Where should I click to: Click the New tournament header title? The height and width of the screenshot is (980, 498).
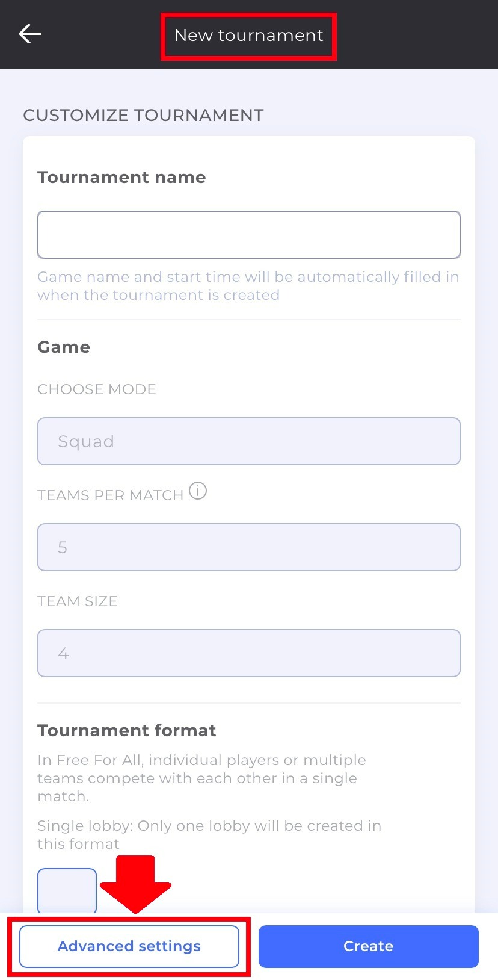point(248,36)
